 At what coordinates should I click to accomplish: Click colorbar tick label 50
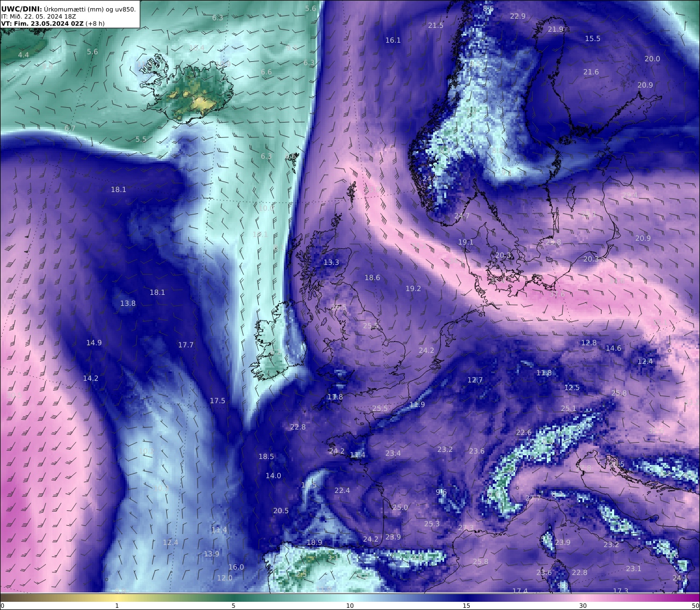coord(695,606)
